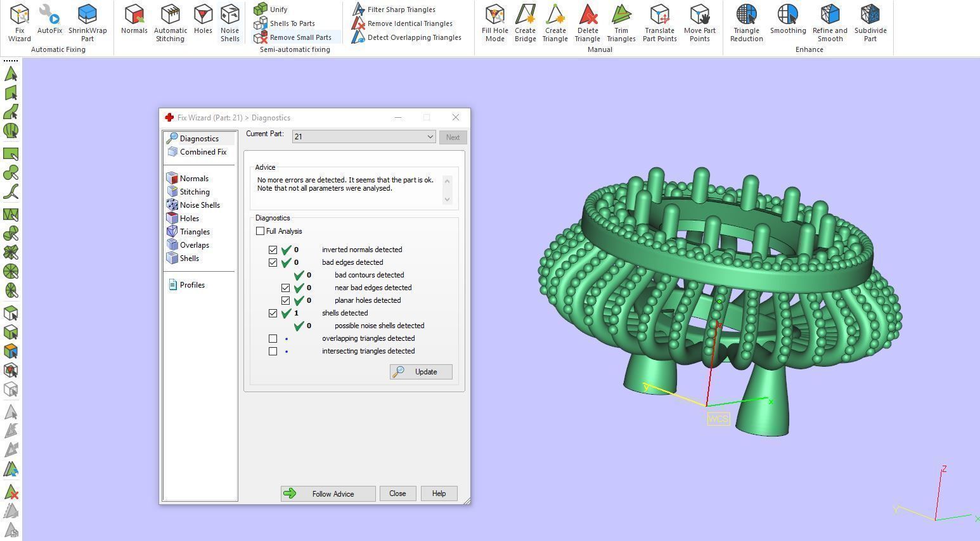Open Stitching page in wizard sidebar

(195, 192)
